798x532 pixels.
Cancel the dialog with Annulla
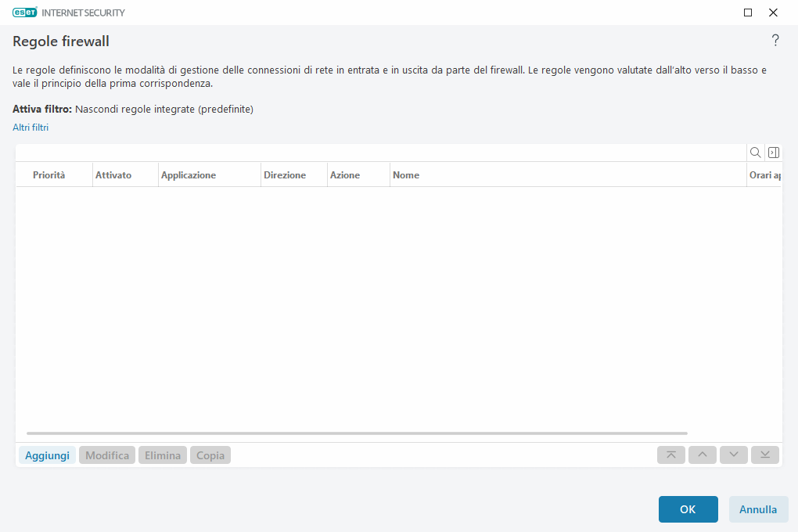758,509
